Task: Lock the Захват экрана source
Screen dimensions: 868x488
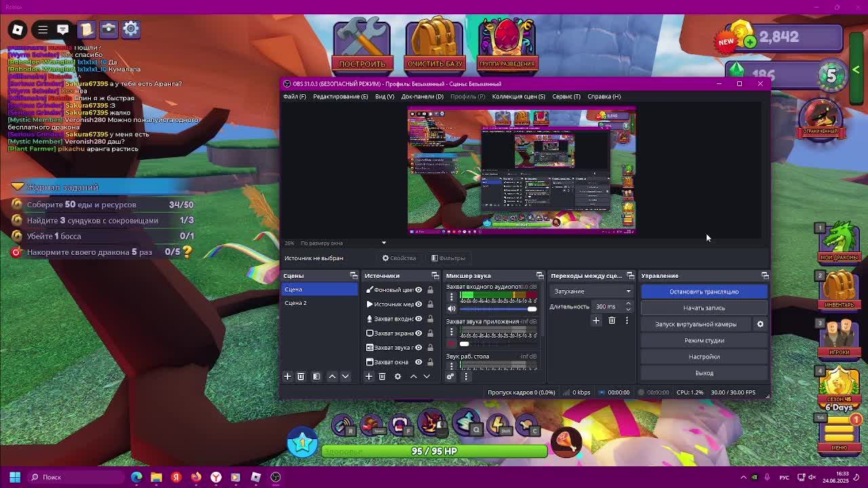Action: [x=430, y=333]
